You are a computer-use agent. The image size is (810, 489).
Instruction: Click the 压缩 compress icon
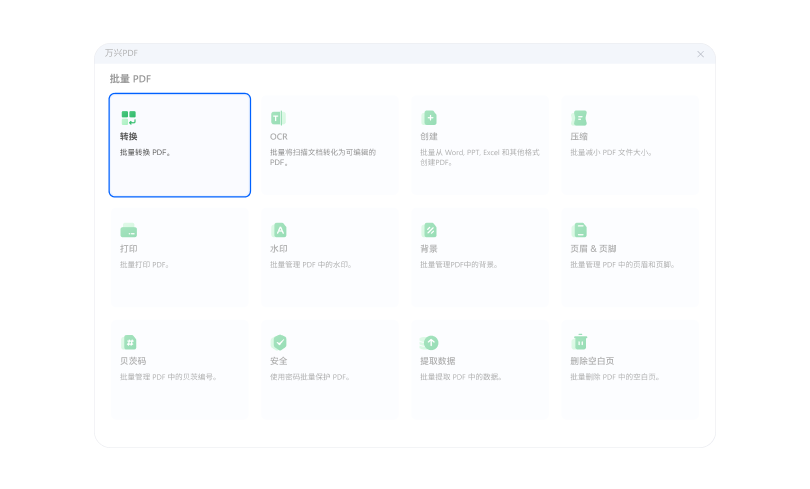click(x=579, y=118)
